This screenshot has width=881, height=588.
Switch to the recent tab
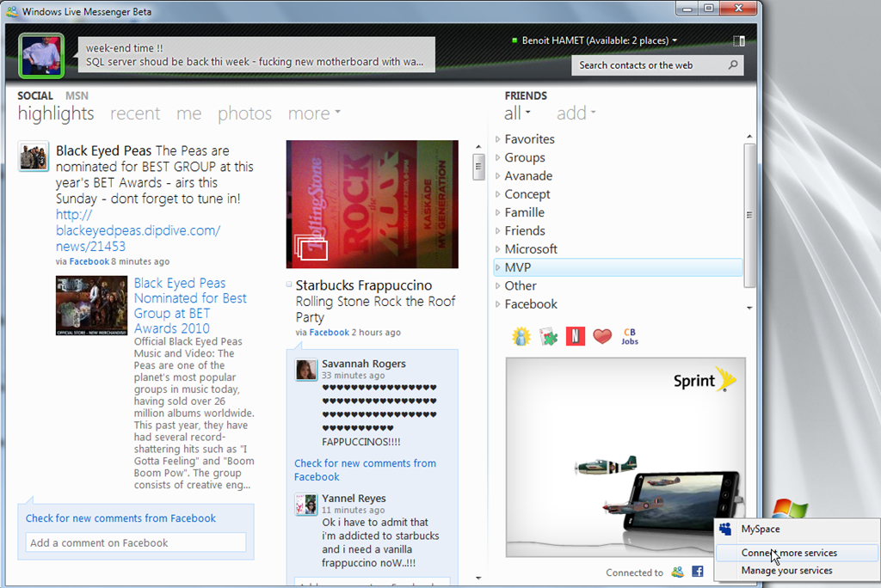[135, 113]
